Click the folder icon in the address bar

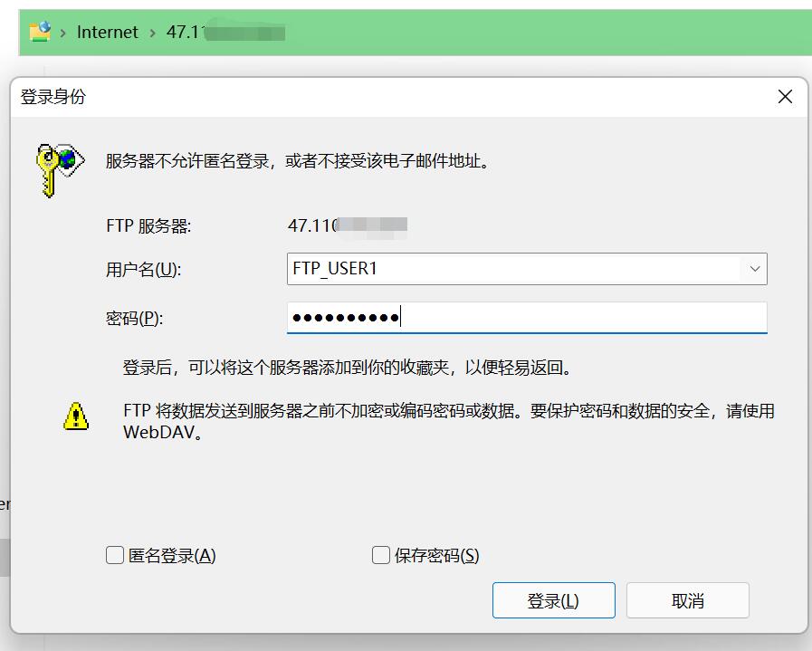[39, 33]
